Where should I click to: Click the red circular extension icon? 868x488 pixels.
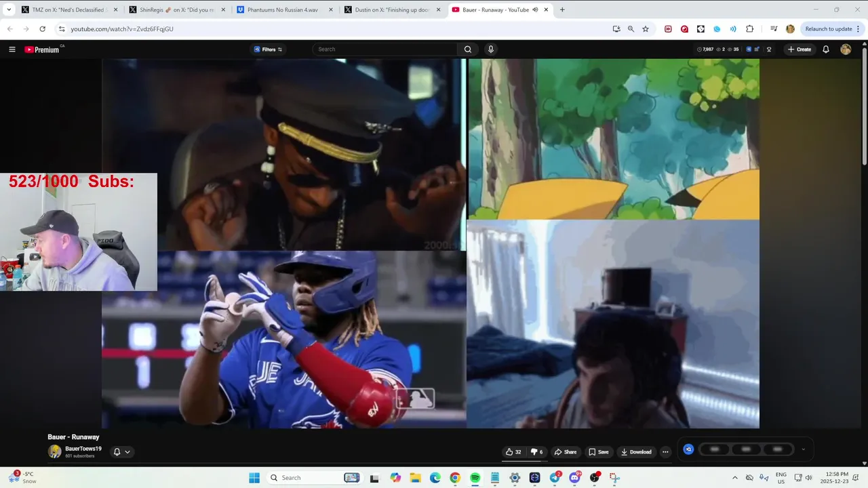coord(684,29)
